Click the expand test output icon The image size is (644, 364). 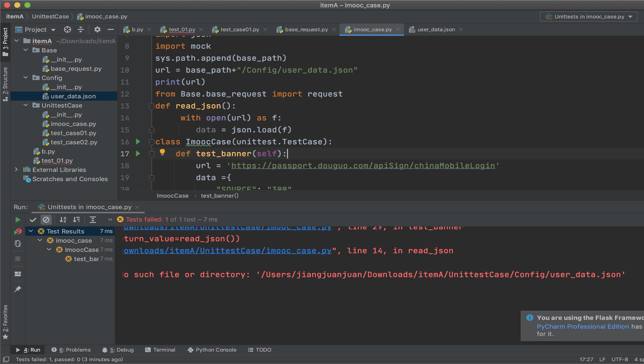click(92, 219)
